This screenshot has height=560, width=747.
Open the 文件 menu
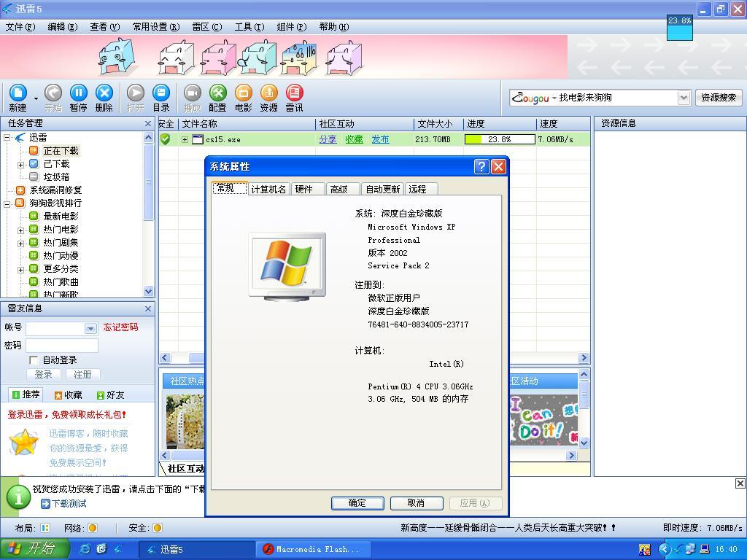[x=20, y=27]
